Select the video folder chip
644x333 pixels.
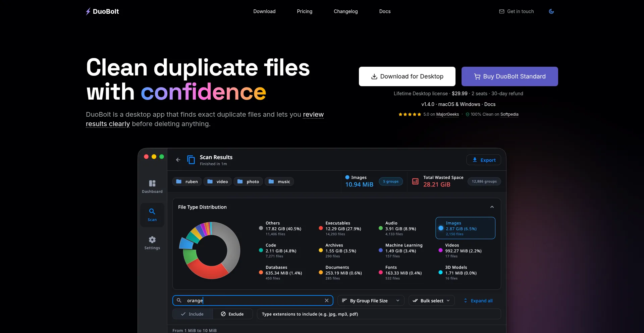[218, 181]
